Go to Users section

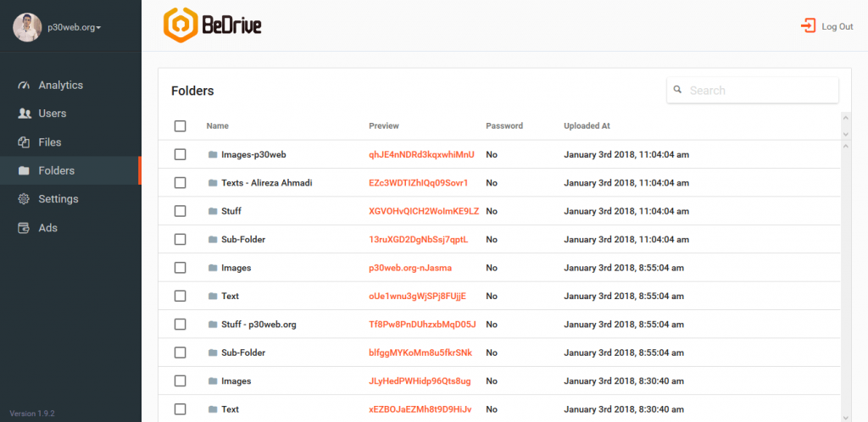[x=71, y=114]
